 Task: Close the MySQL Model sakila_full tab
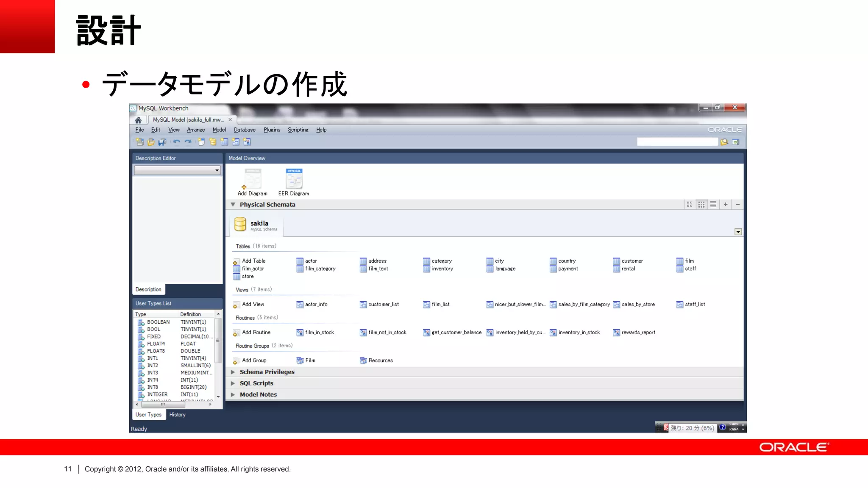point(230,120)
